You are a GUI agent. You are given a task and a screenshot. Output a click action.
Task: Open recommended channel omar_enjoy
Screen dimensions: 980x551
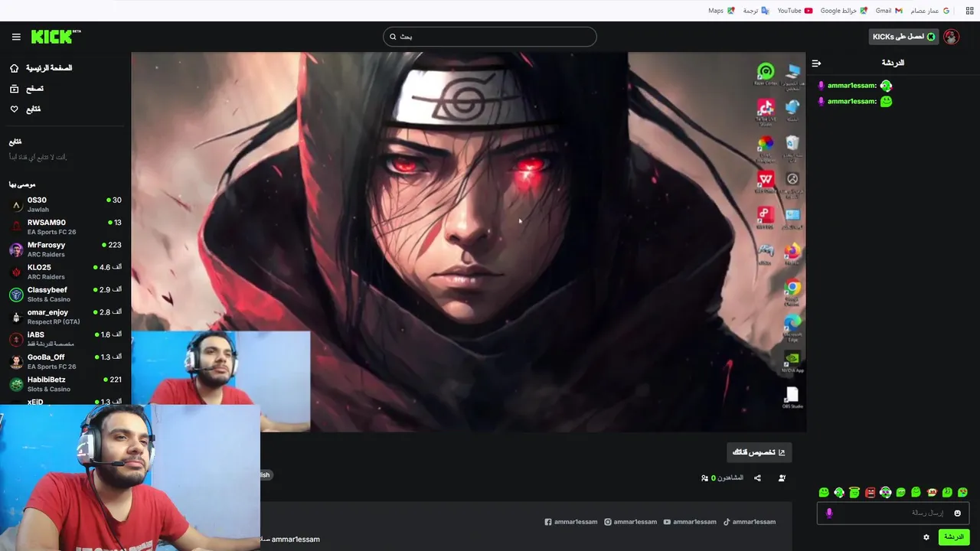[x=65, y=317]
